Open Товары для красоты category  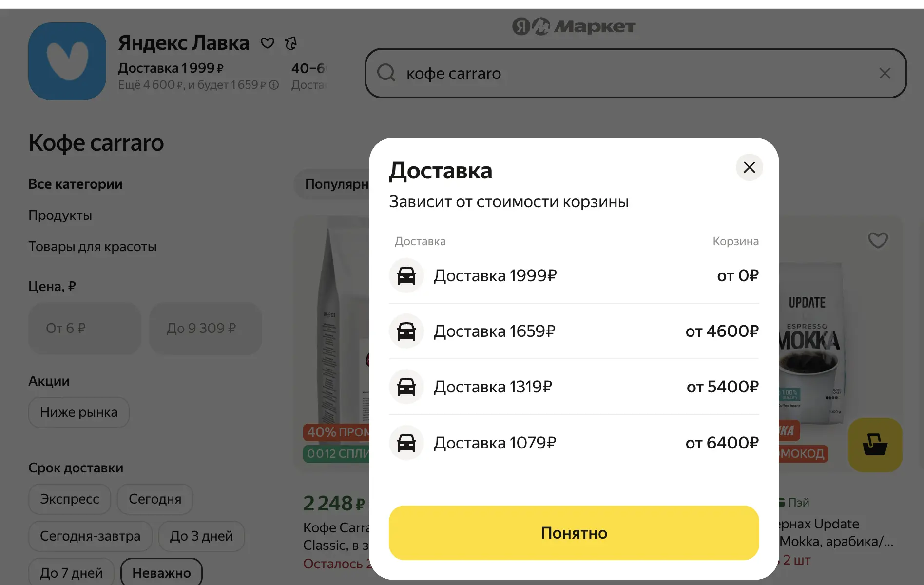(x=93, y=247)
